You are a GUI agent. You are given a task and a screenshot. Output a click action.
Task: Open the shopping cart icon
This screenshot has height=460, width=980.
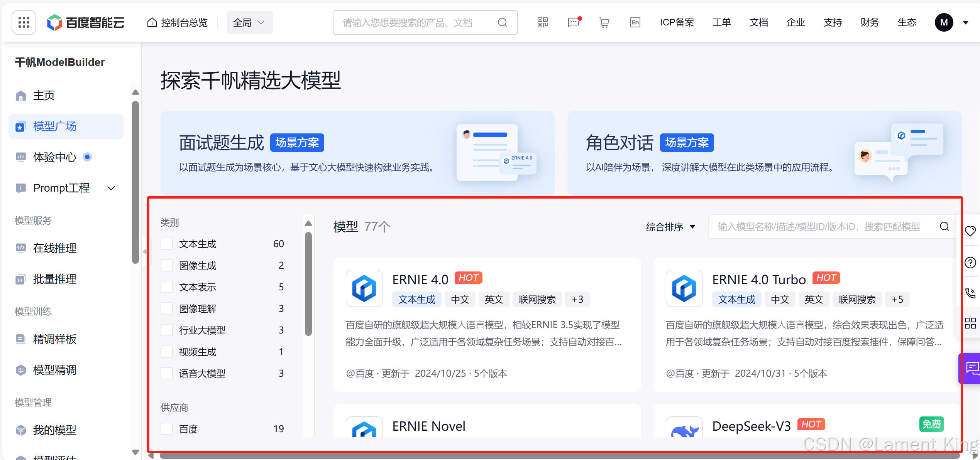point(604,22)
